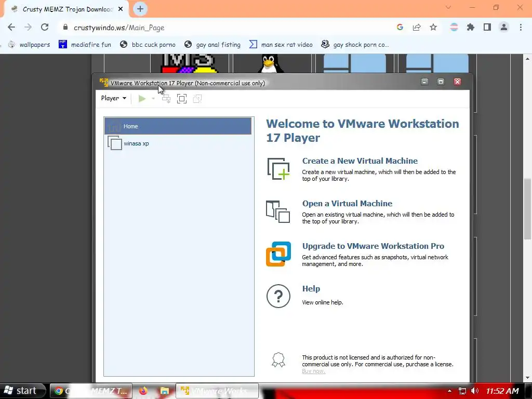Click the Tux penguin image on the page
The height and width of the screenshot is (399, 532).
(x=270, y=63)
